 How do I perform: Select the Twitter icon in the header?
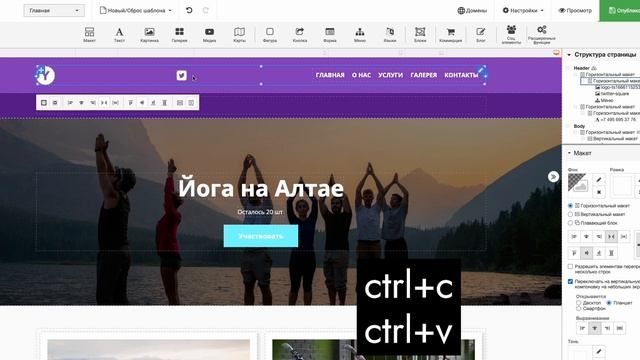click(x=182, y=75)
